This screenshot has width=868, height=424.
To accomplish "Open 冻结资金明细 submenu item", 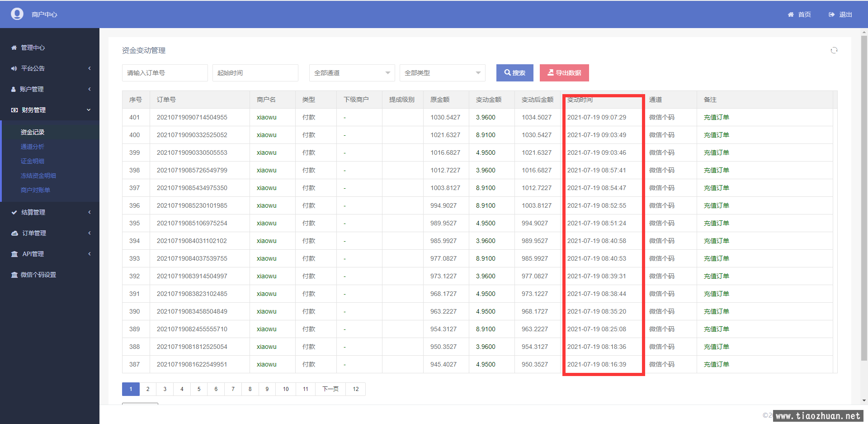I will (x=38, y=176).
